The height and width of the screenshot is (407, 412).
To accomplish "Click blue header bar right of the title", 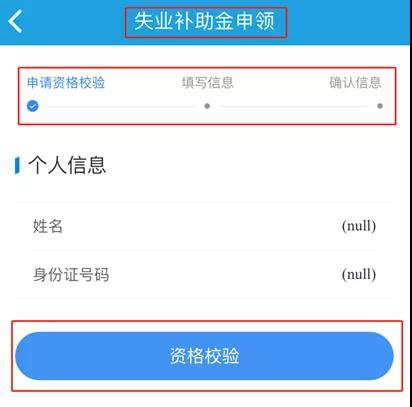I will click(x=348, y=22).
